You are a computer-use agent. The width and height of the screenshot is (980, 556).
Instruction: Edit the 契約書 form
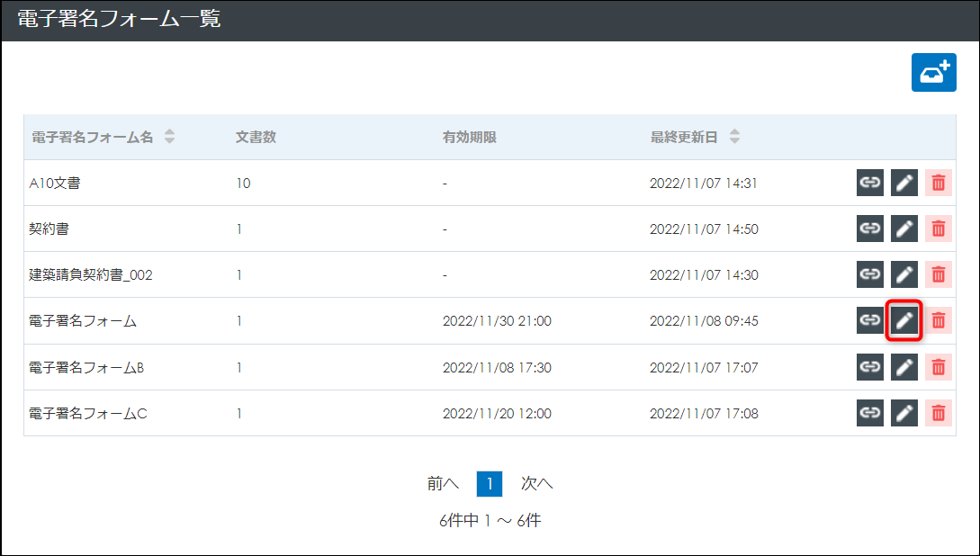pyautogui.click(x=904, y=229)
